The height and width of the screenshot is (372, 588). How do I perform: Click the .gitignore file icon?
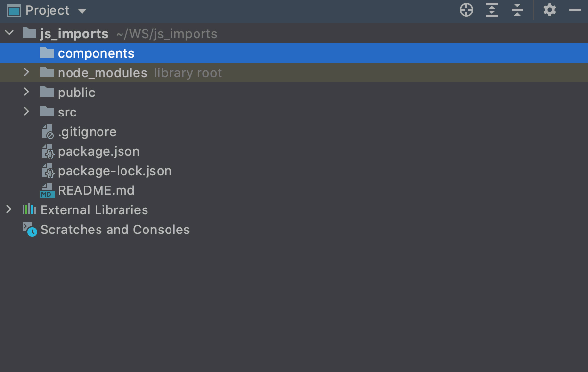click(47, 131)
